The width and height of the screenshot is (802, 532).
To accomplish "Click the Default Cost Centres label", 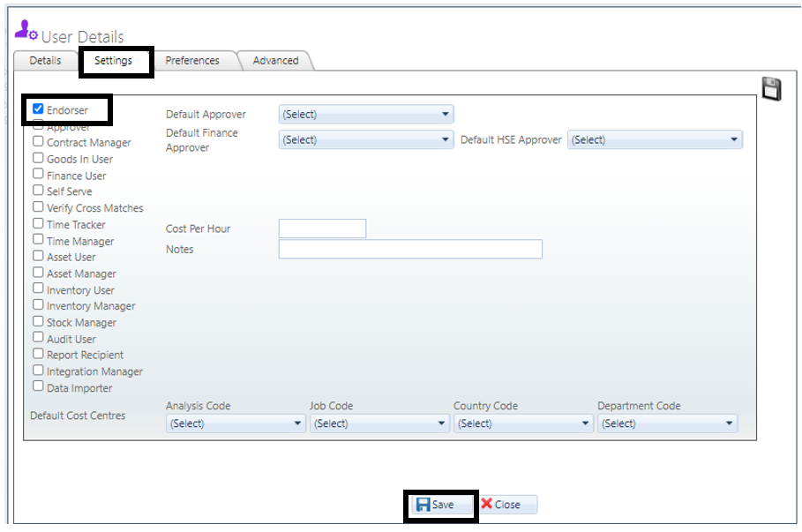I will pyautogui.click(x=78, y=416).
